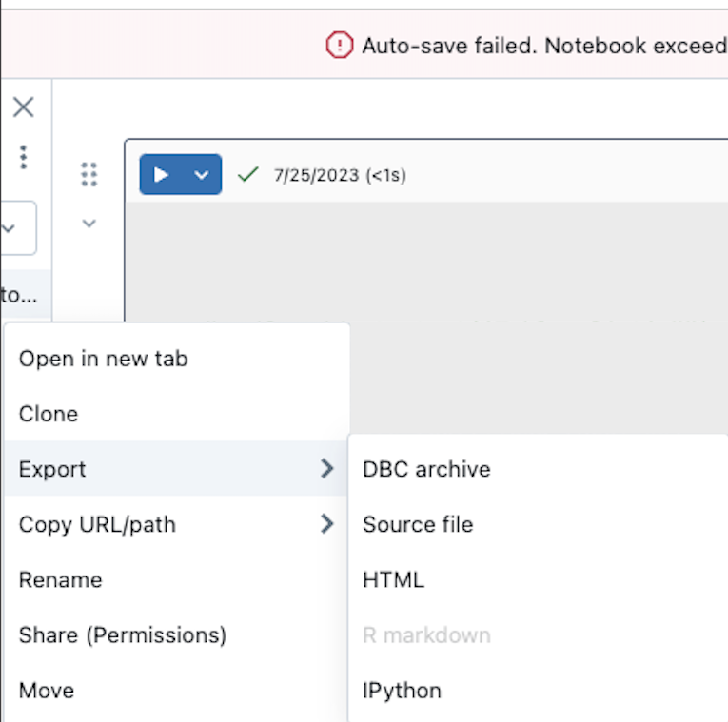Image resolution: width=728 pixels, height=722 pixels.
Task: Click the Export submenu arrow
Action: point(326,469)
